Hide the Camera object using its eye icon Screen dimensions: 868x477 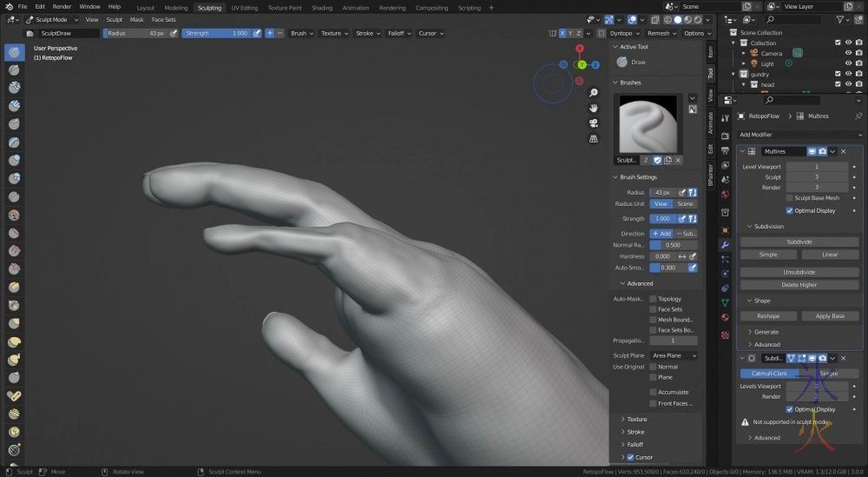point(848,53)
